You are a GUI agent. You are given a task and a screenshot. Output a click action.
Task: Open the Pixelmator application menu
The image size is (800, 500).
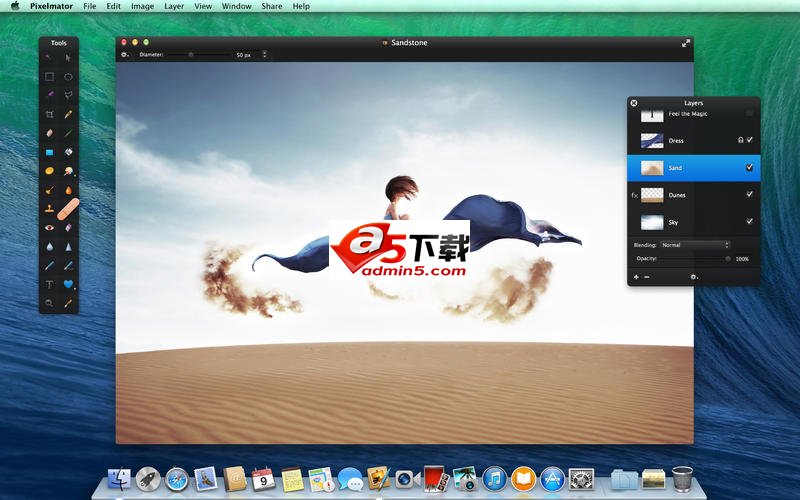point(51,6)
